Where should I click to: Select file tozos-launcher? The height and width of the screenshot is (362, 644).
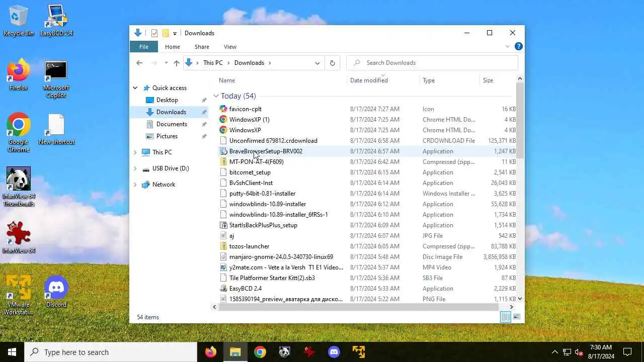249,246
